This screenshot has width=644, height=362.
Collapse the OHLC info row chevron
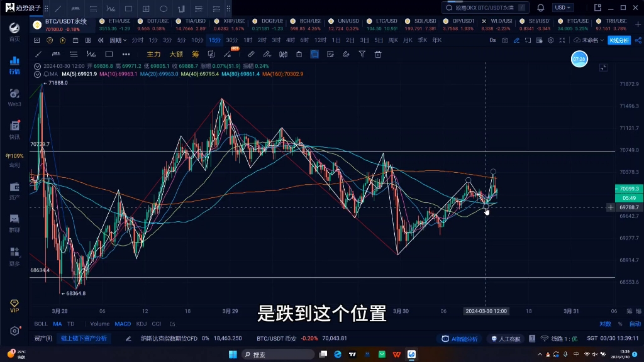(37, 66)
